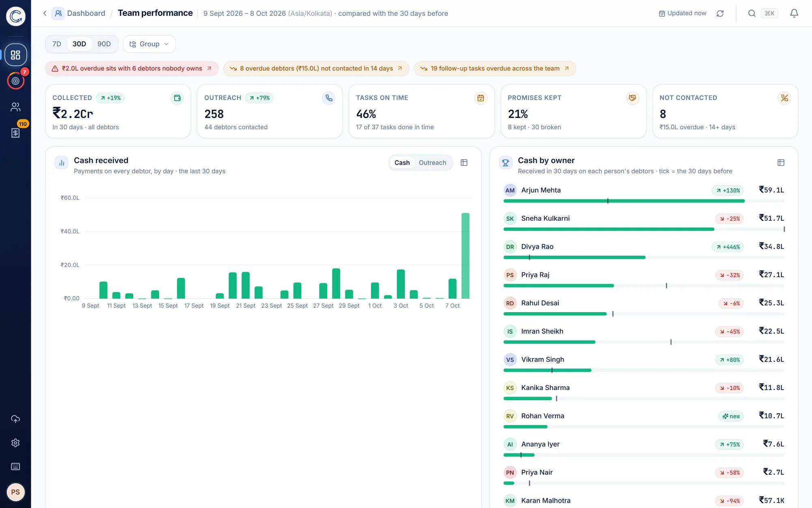Click the ⌘K shortcut button
Image resolution: width=812 pixels, height=508 pixels.
tap(769, 13)
